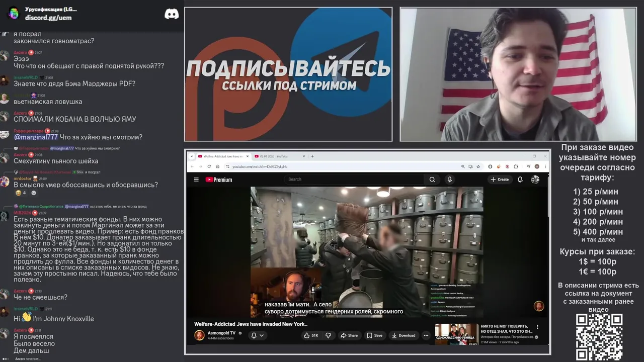This screenshot has width=644, height=362.
Task: Reload the page with the browser refresh icon
Action: coord(209,166)
